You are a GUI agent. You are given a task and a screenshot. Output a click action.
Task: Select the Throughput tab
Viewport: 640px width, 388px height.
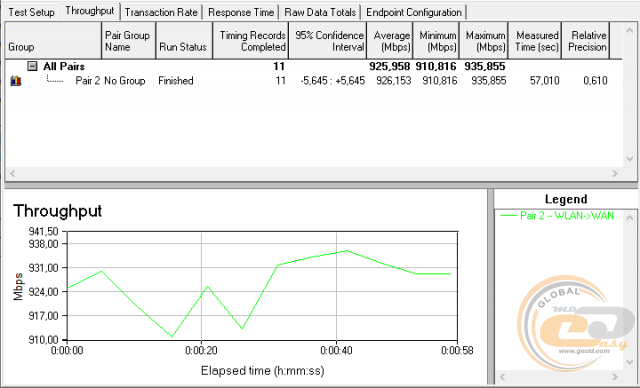(90, 11)
